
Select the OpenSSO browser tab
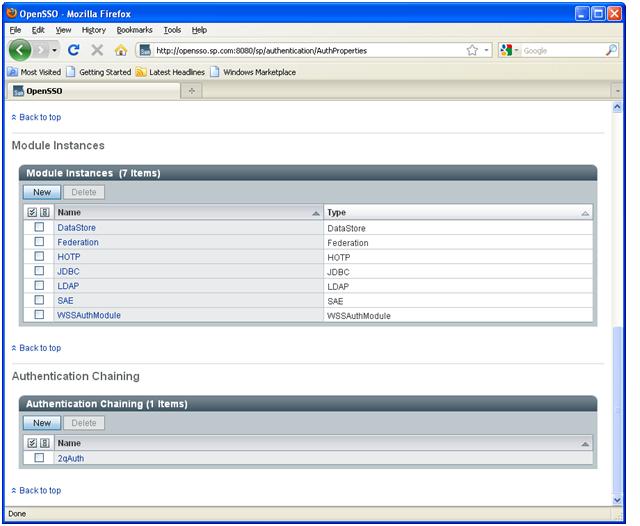[94, 91]
